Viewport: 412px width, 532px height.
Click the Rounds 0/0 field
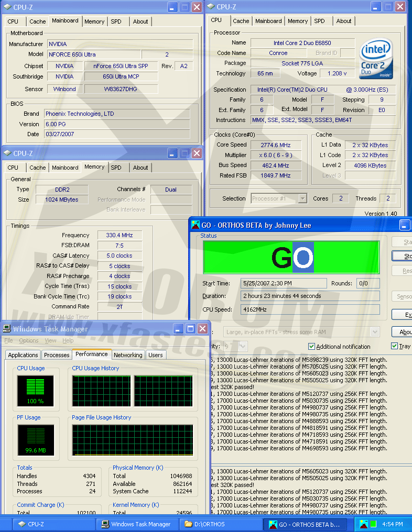click(368, 283)
